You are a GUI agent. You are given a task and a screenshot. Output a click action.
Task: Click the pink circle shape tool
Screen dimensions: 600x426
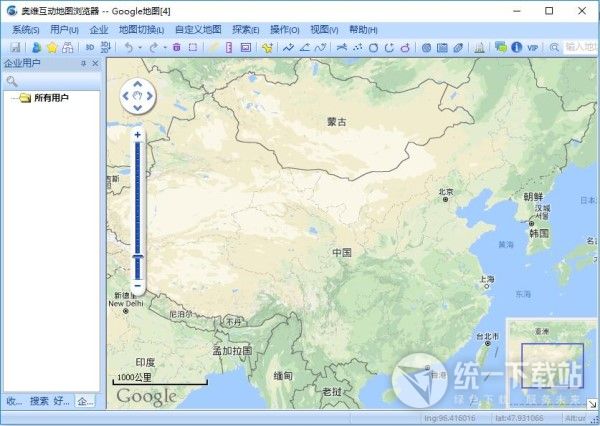click(405, 47)
